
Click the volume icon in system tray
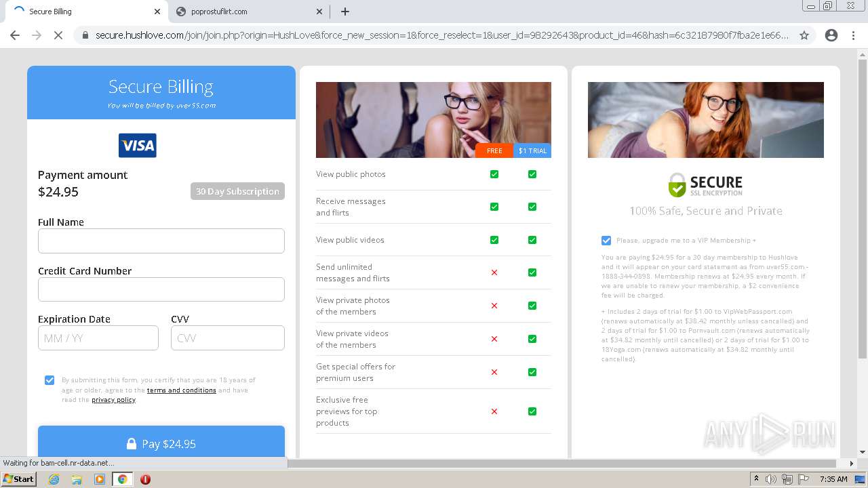(771, 479)
